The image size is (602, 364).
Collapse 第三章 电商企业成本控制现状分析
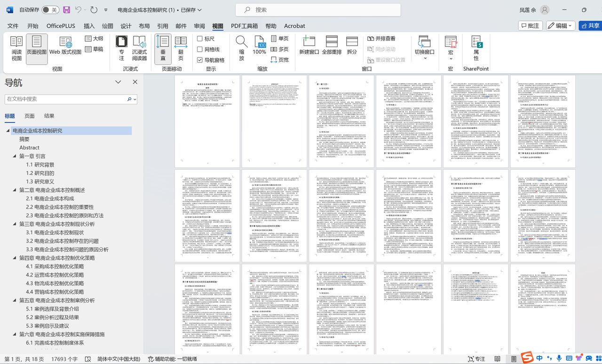pos(15,224)
